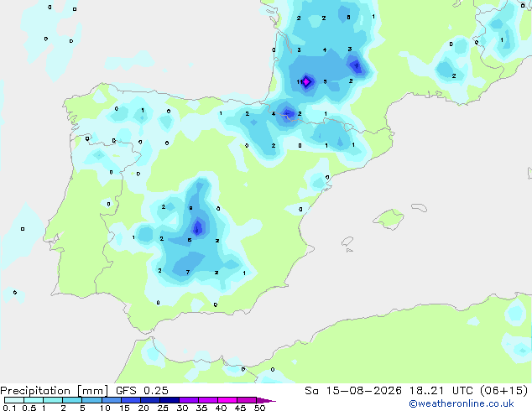Screen dimensions: 532x411
Task: Pick the 15–20 mm legend swatch
Action: (130, 400)
